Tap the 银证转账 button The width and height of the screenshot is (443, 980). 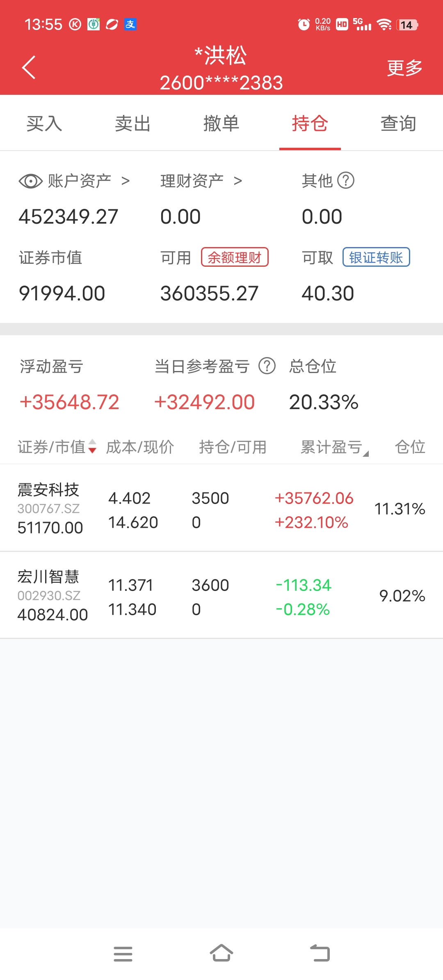click(x=376, y=257)
